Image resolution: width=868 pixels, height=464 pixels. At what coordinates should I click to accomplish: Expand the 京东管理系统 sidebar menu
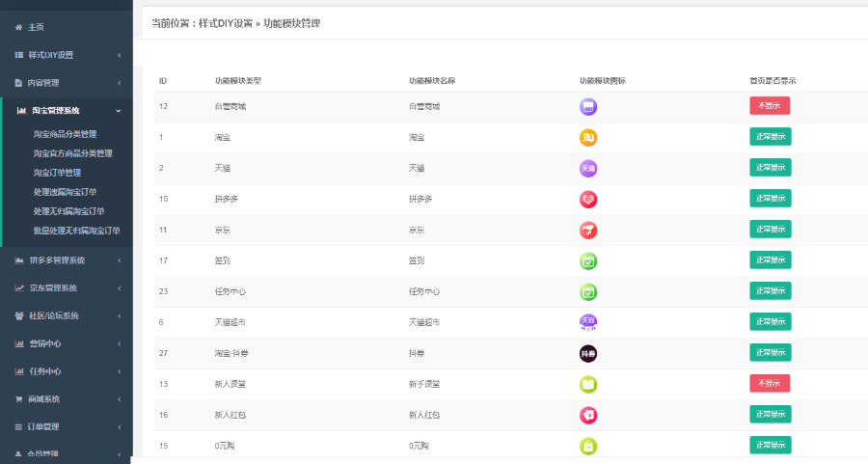[66, 287]
